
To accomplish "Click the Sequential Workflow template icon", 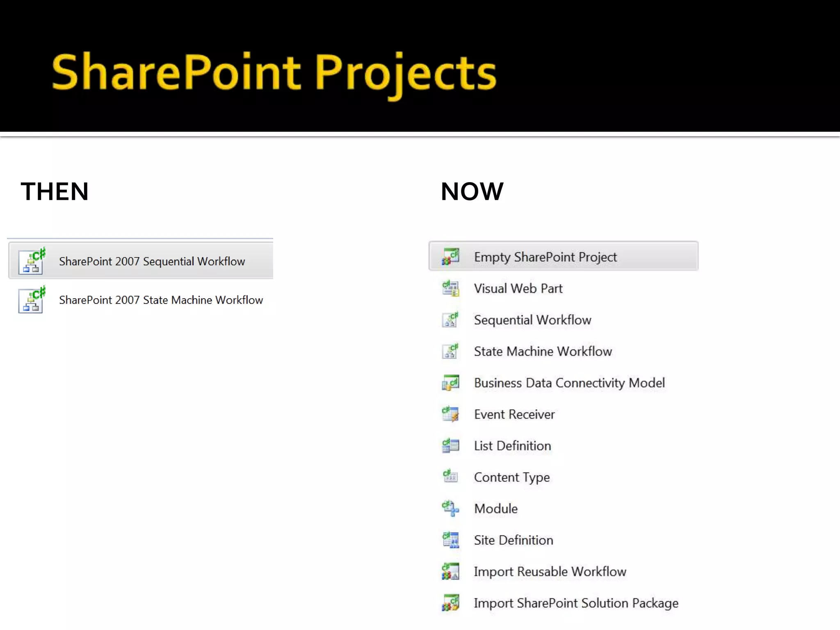I will point(450,320).
